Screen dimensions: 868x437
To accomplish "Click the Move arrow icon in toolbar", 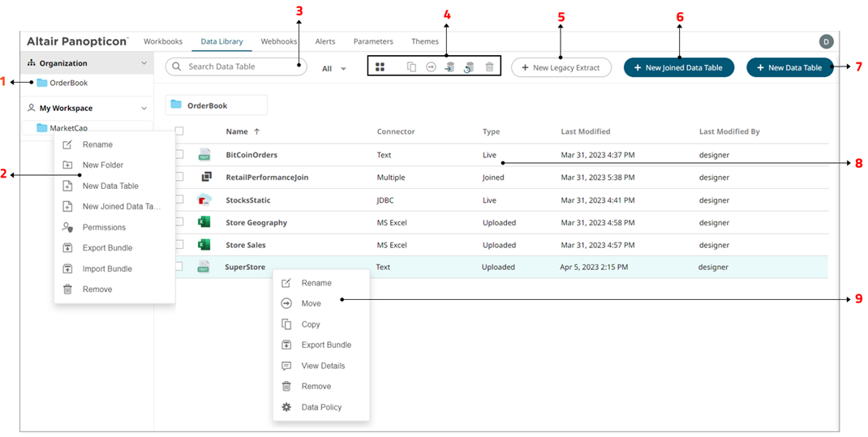I will pyautogui.click(x=431, y=67).
